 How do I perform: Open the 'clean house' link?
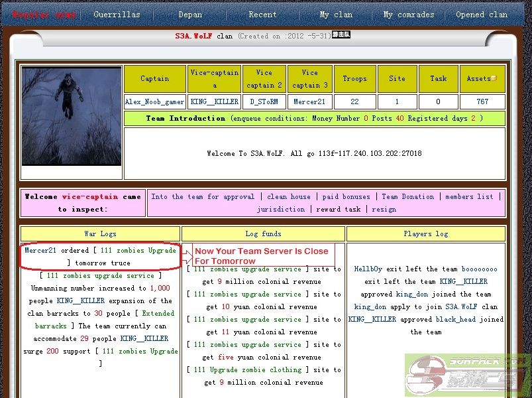pyautogui.click(x=289, y=197)
